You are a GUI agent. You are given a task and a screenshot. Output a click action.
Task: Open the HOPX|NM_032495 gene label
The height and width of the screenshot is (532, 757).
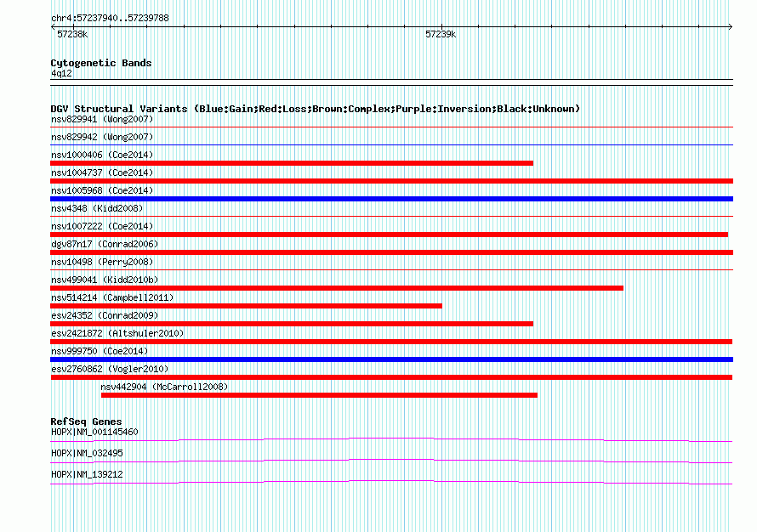87,453
